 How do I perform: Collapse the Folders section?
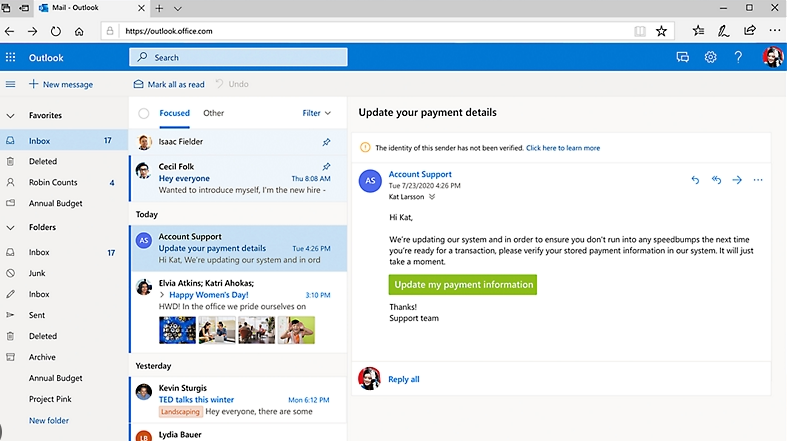[x=11, y=228]
